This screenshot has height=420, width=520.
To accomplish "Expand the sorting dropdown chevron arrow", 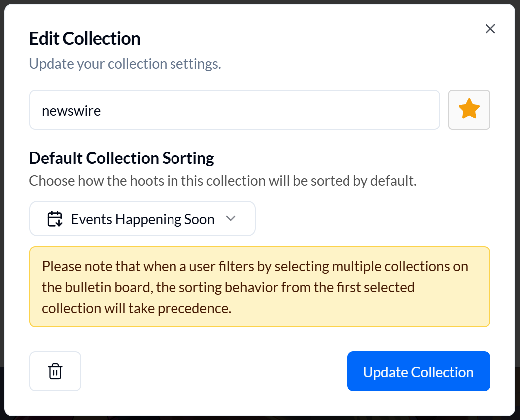I will click(x=230, y=218).
